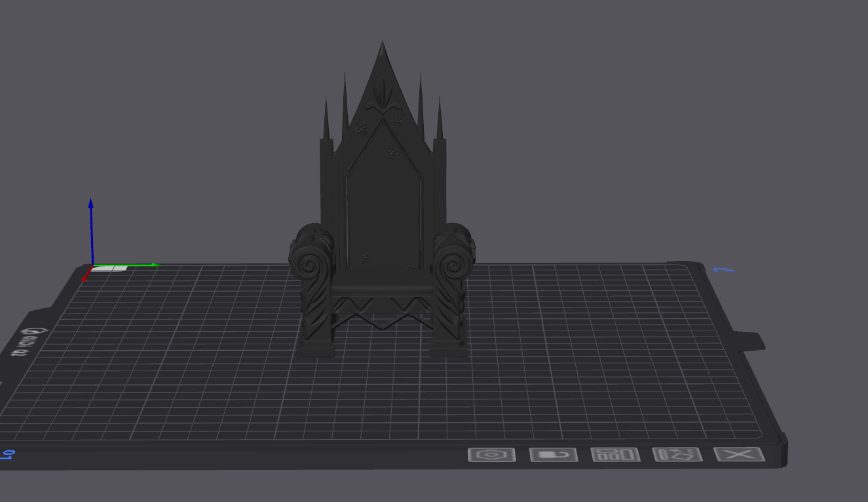Toggle the plate lock icon
The image size is (868, 502).
(554, 454)
